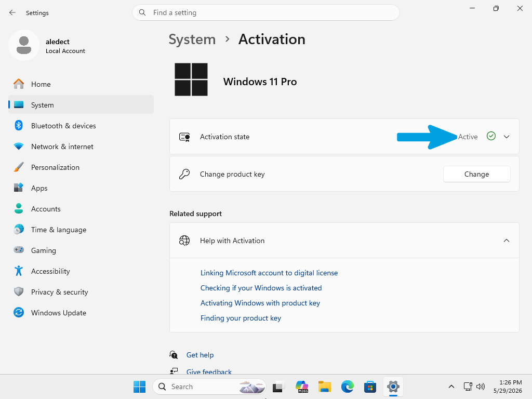Click the clock and date in taskbar
Image resolution: width=532 pixels, height=399 pixels.
pos(508,387)
